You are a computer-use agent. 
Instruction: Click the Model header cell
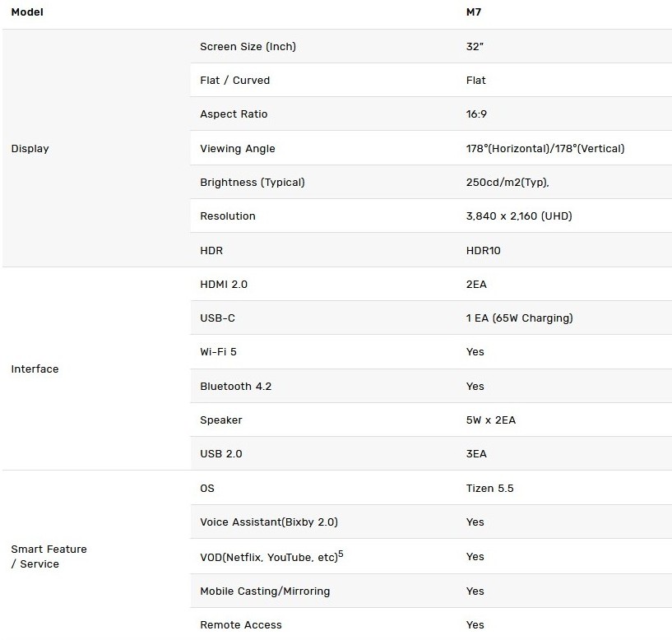(x=27, y=12)
